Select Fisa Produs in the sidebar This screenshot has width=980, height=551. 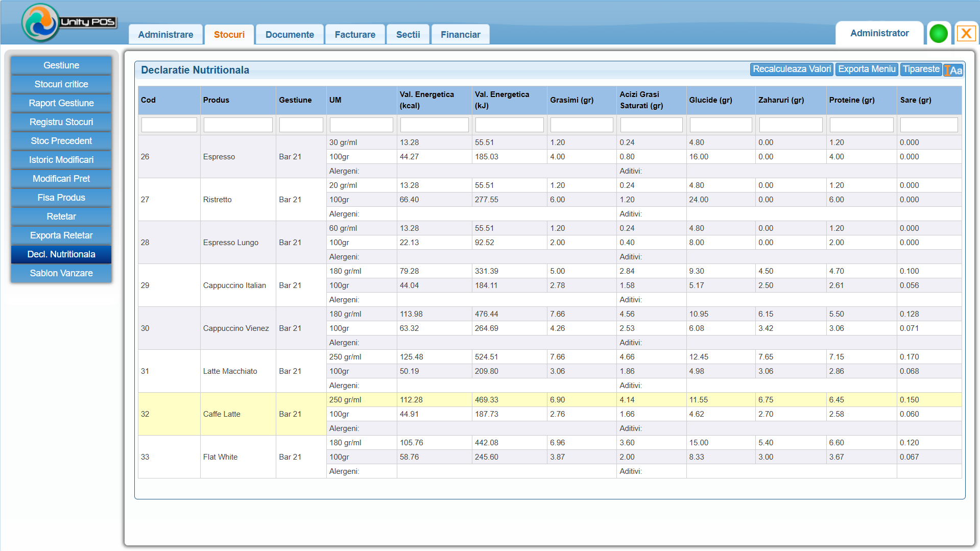61,198
